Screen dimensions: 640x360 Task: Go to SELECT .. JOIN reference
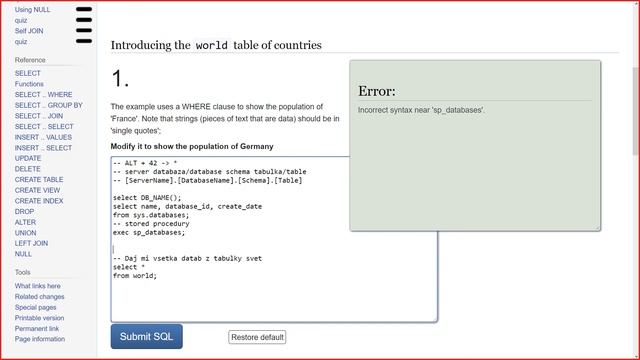point(39,116)
